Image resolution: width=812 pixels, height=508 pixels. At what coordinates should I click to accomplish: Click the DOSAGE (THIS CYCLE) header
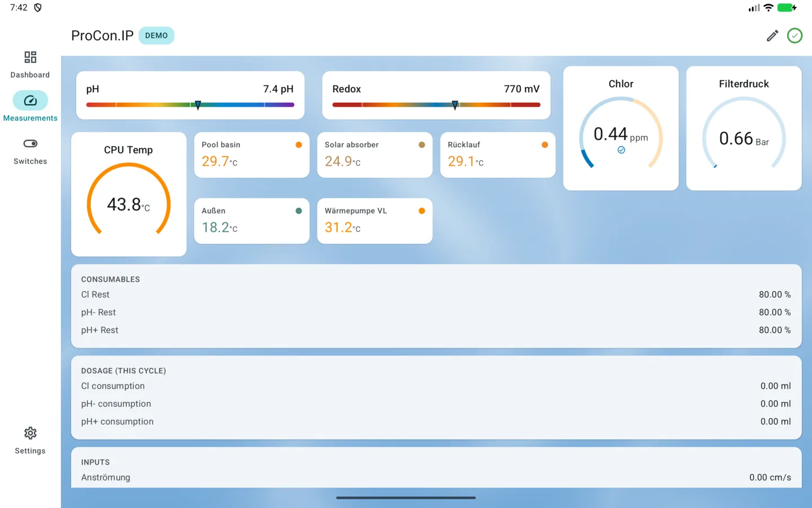pos(123,371)
